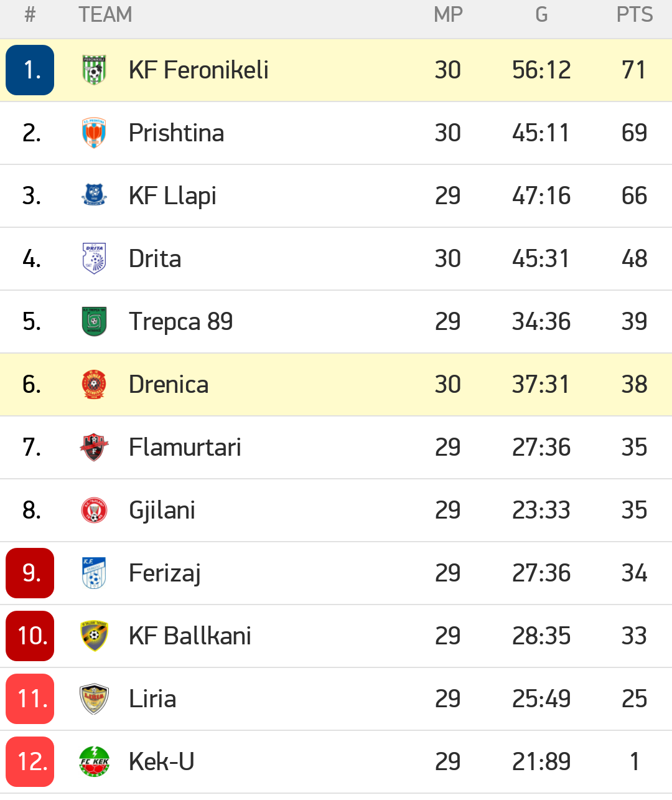672x800 pixels.
Task: Tap the G goals column header
Action: pos(541,14)
